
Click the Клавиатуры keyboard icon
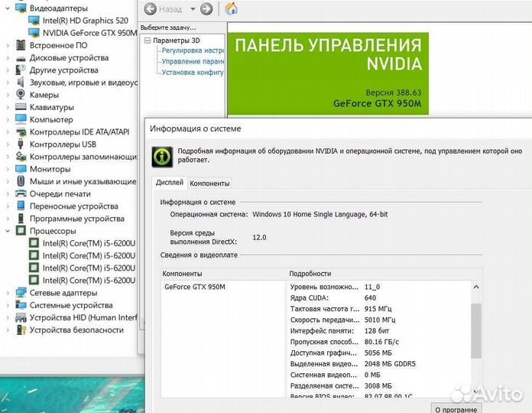(21, 107)
